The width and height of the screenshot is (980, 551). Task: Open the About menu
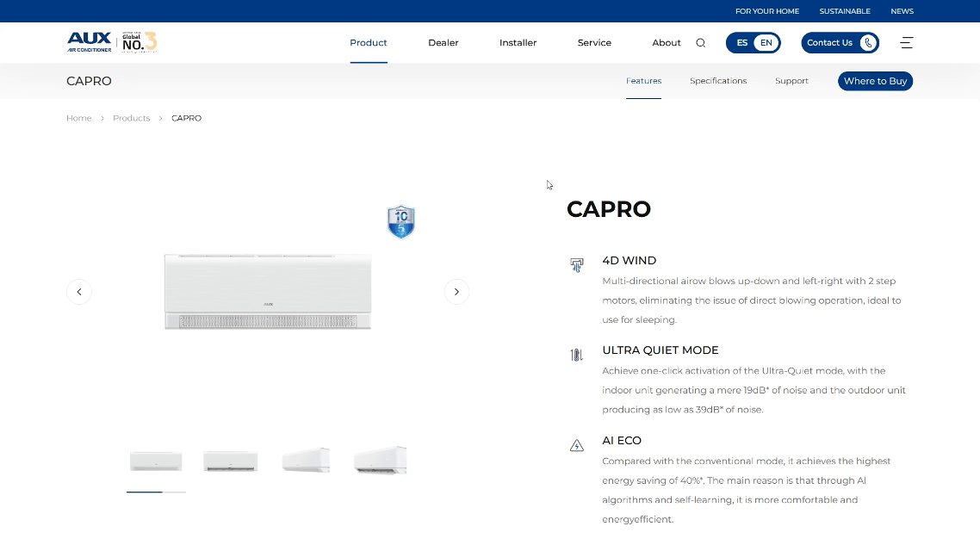tap(667, 42)
